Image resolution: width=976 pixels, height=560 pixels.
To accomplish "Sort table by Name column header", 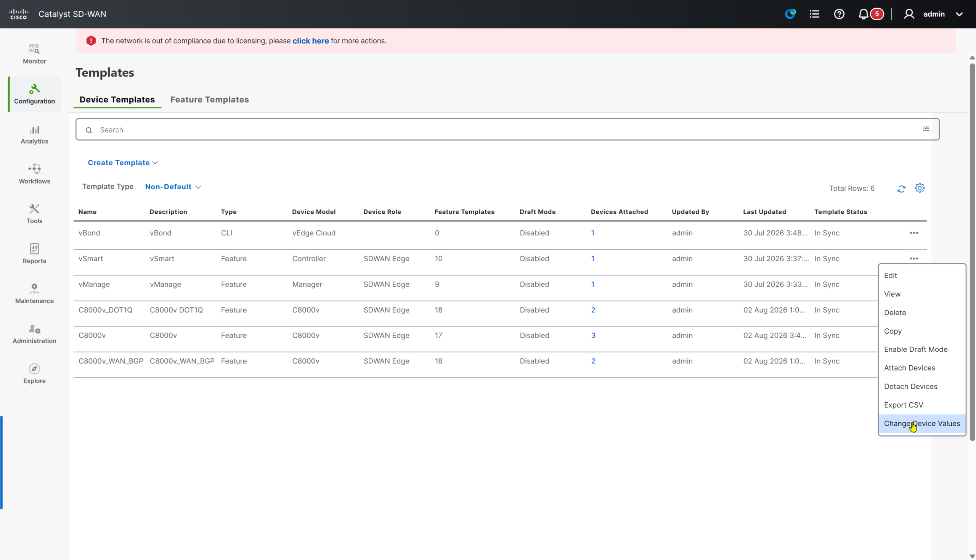I will click(87, 211).
